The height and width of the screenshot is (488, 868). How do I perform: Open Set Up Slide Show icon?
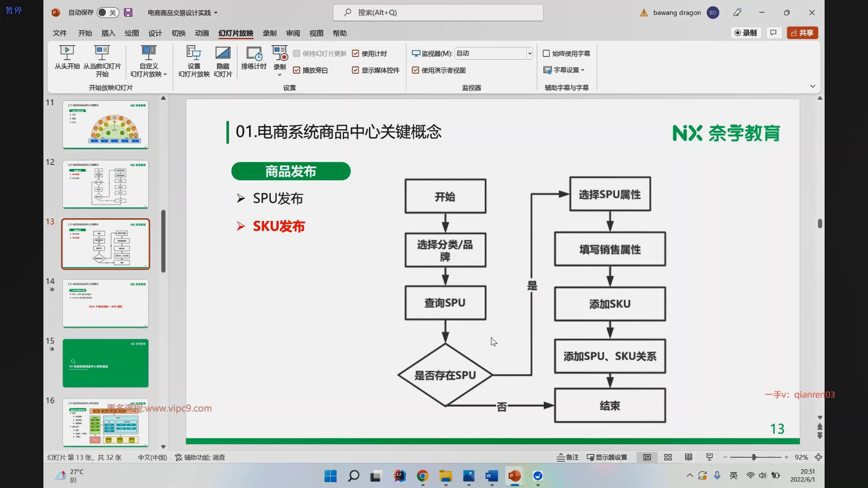pyautogui.click(x=193, y=53)
